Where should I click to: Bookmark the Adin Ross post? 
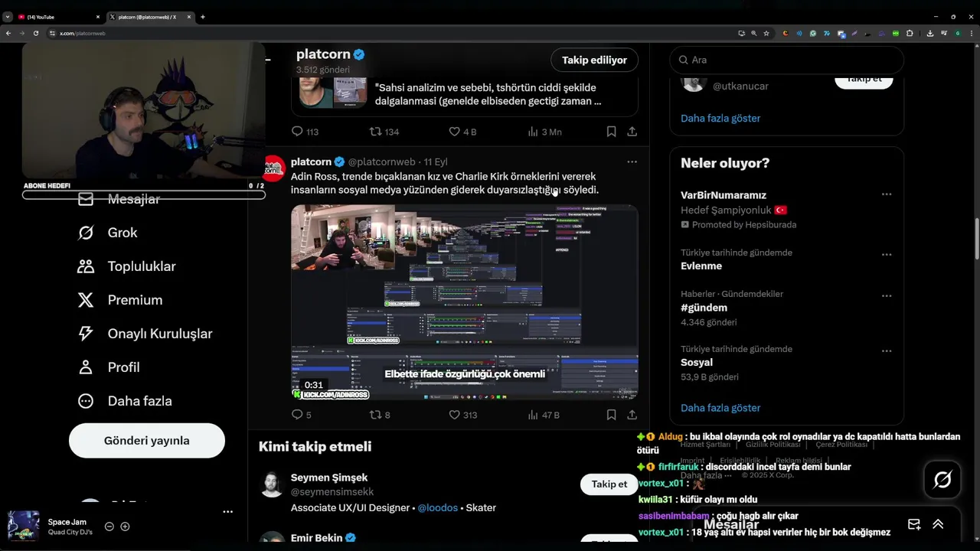611,415
